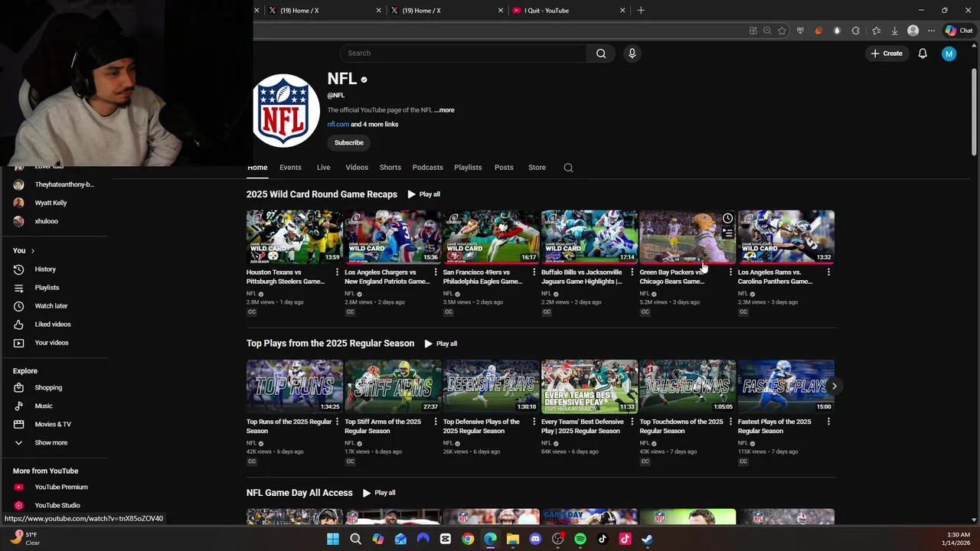Switch to the Events channel tab
This screenshot has height=551, width=980.
[x=290, y=168]
